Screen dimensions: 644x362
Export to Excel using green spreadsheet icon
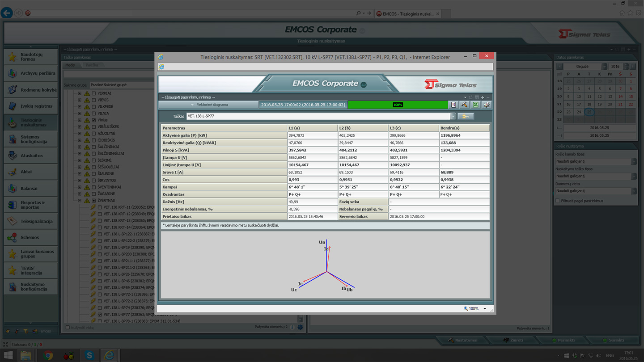(x=475, y=105)
